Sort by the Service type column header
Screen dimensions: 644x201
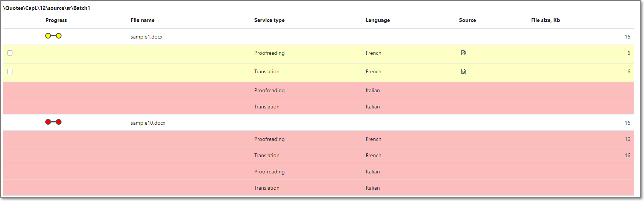tap(269, 20)
